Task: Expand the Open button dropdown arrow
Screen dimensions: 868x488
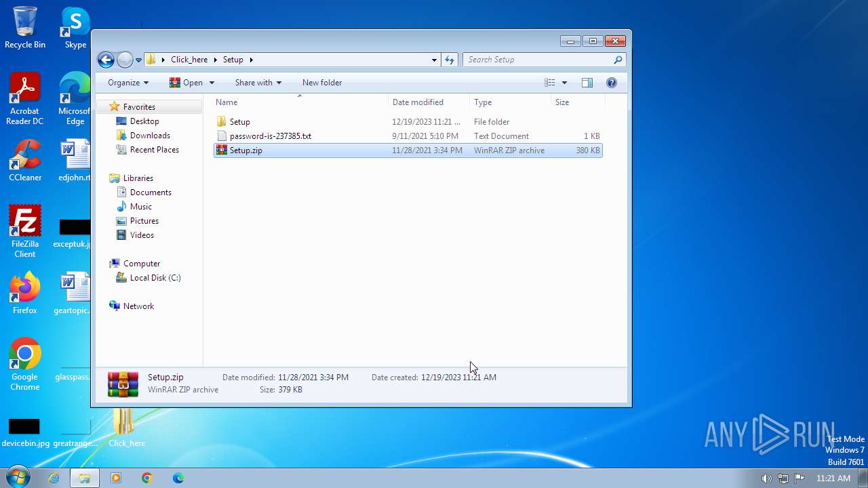Action: click(x=212, y=83)
